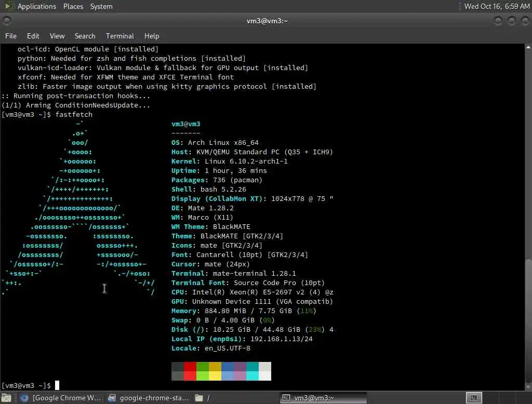Click the "OS: Arch Linux x86_64" line
Viewport: 532px width, 404px height.
[215, 143]
